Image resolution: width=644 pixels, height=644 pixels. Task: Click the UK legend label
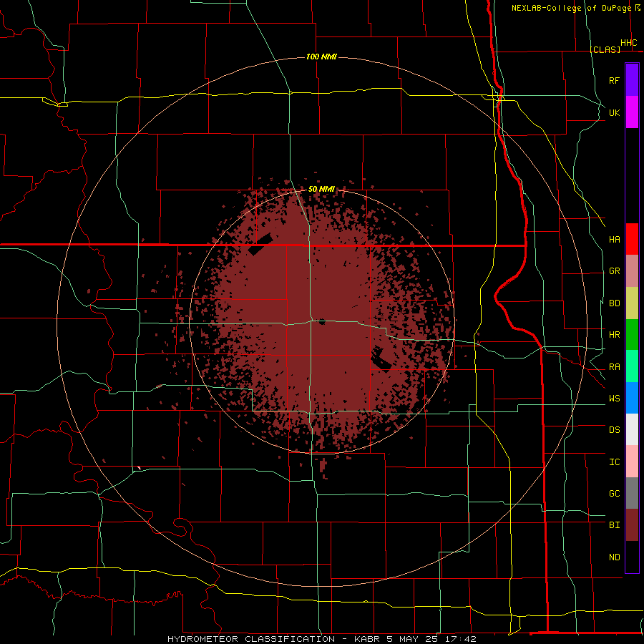tap(615, 113)
